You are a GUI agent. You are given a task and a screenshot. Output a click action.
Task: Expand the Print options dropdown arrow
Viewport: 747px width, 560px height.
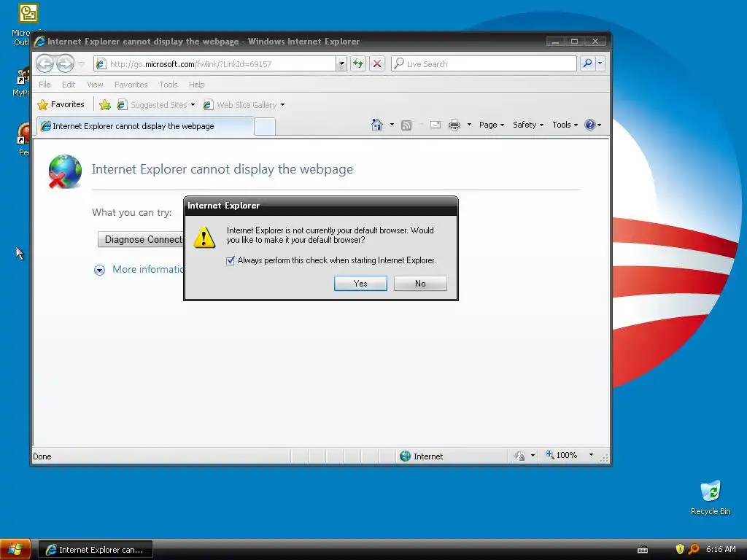click(469, 125)
